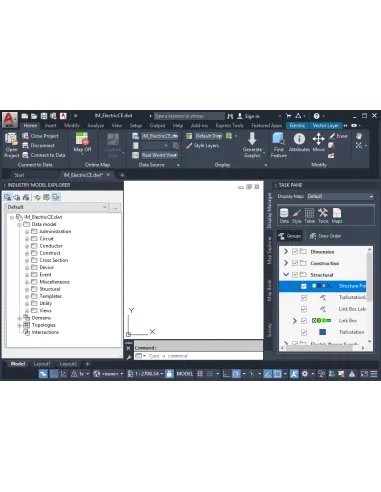This screenshot has width=381, height=492.
Task: Expand the Link Box layer
Action: [294, 321]
